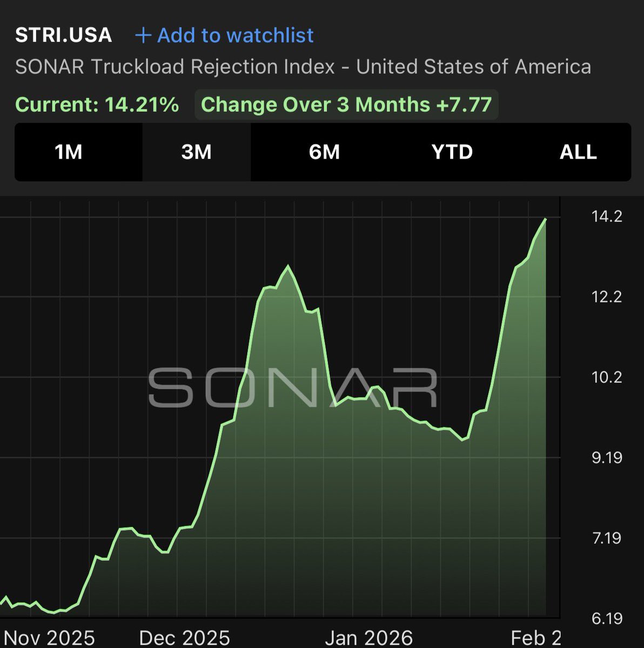Click the STRI.USA ticker title
Image resolution: width=644 pixels, height=648 pixels.
[64, 36]
